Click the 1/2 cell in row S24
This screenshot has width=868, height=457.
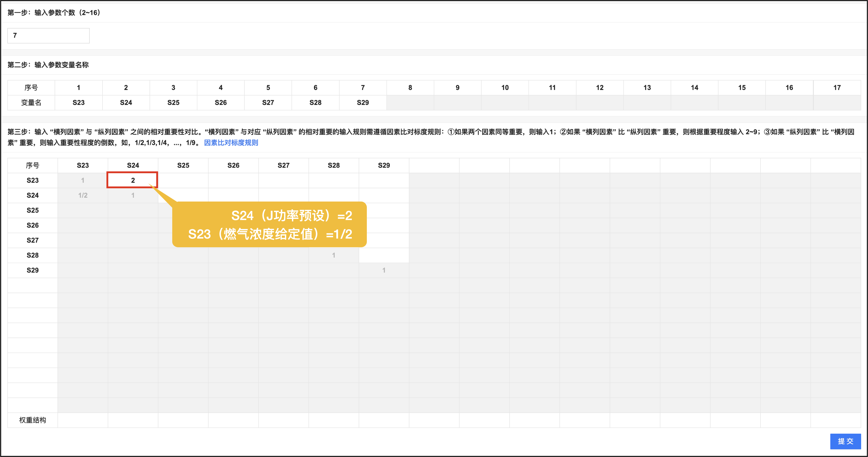(83, 195)
